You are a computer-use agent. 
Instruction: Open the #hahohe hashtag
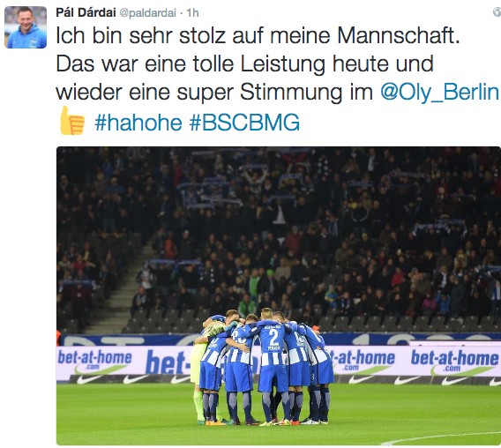[x=138, y=123]
